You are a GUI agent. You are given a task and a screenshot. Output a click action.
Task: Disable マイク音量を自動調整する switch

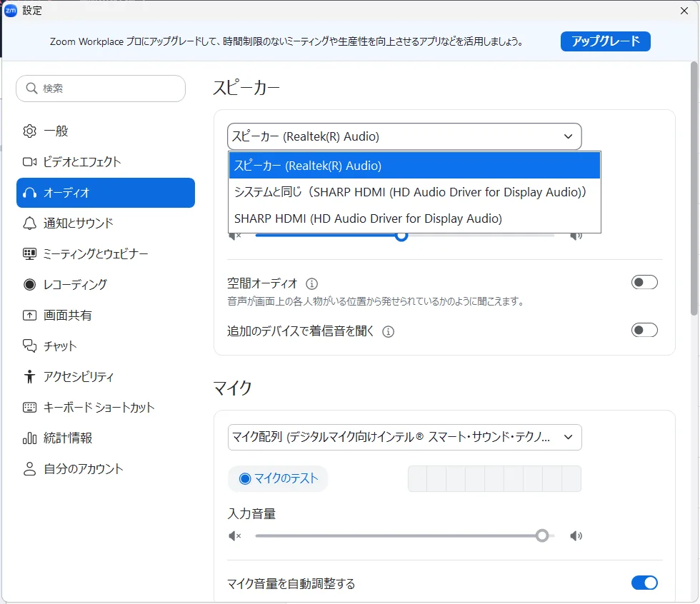click(x=644, y=583)
